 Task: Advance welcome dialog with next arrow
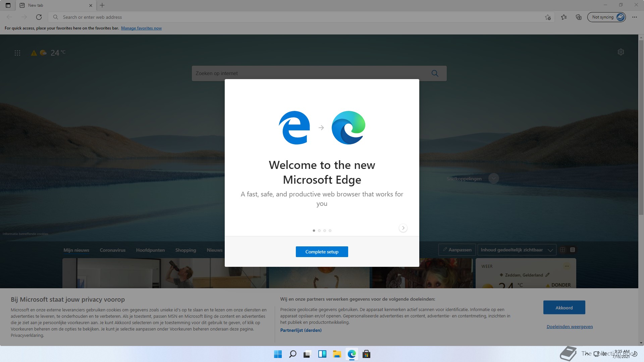[403, 228]
